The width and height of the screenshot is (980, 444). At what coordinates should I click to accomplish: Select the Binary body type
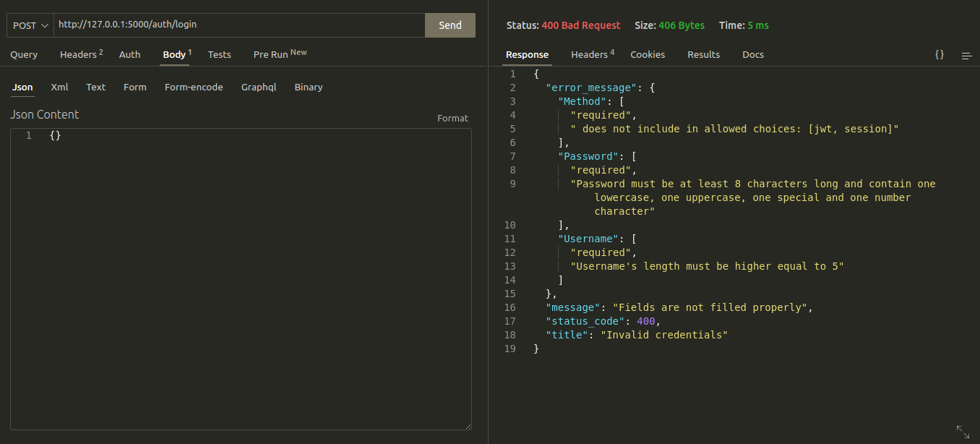(309, 87)
